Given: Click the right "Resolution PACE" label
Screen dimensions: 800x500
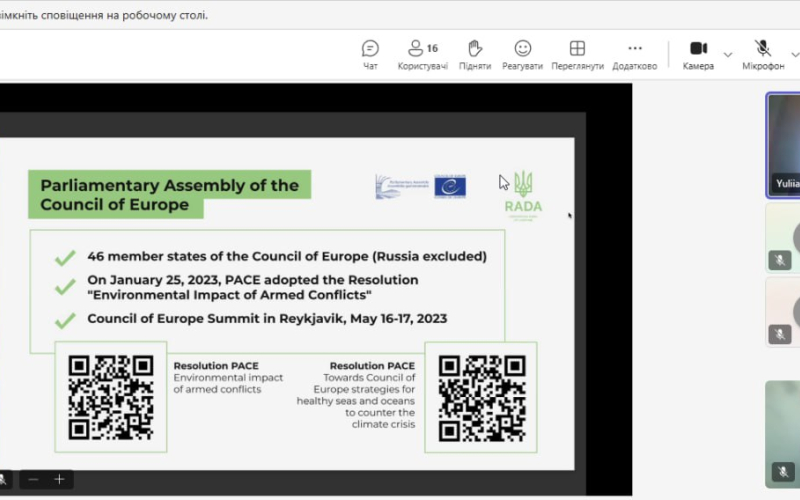Looking at the screenshot, I should [x=372, y=366].
